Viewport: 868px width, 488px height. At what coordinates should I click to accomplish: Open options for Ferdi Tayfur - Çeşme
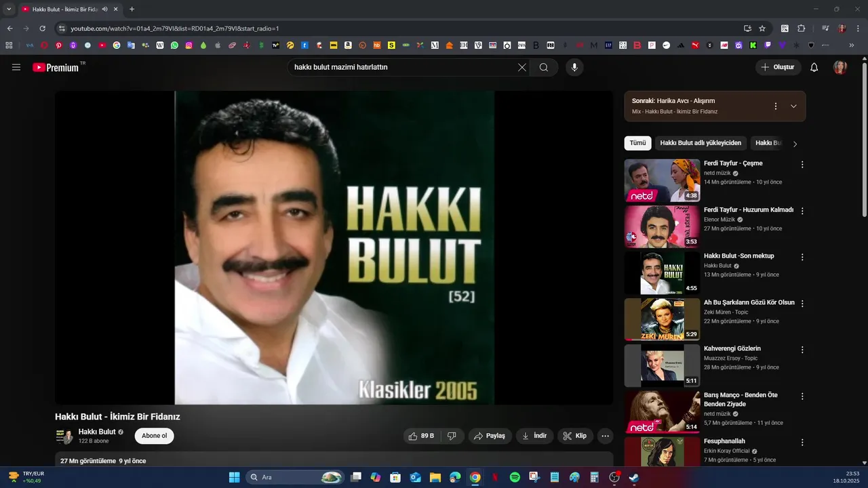tap(802, 165)
